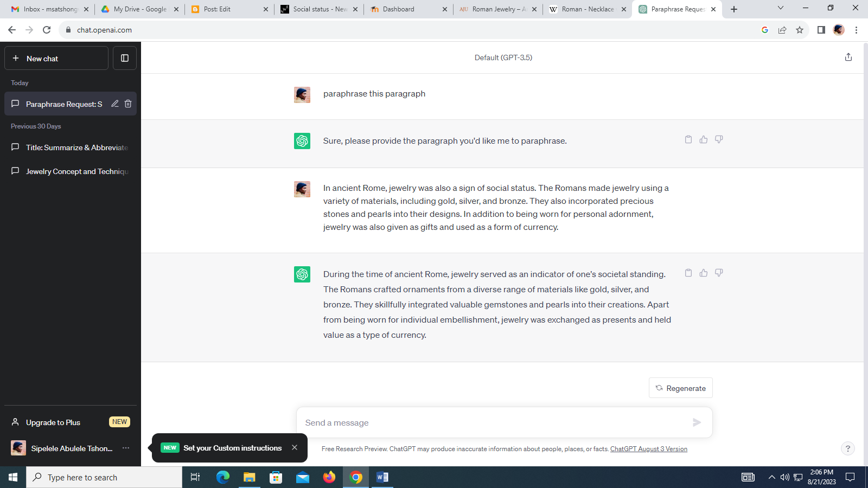Switch to the Roman - Necklace tab
Image resolution: width=868 pixels, height=488 pixels.
587,9
